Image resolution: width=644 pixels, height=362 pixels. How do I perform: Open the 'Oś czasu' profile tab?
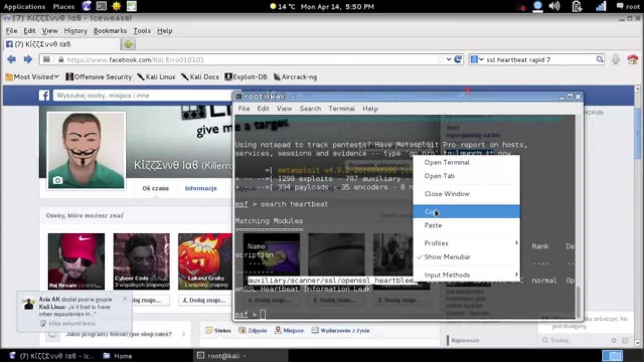pos(155,189)
